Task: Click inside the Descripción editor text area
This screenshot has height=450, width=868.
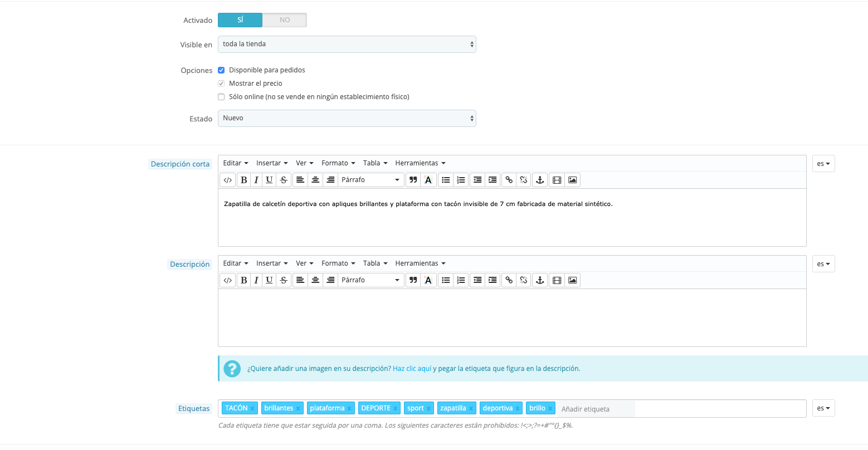Action: click(512, 317)
